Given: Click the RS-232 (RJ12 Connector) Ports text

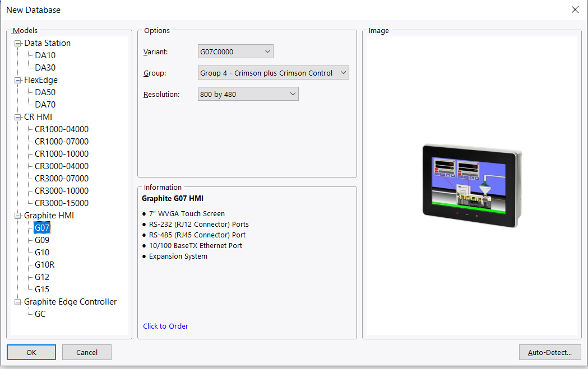Looking at the screenshot, I should (x=199, y=225).
